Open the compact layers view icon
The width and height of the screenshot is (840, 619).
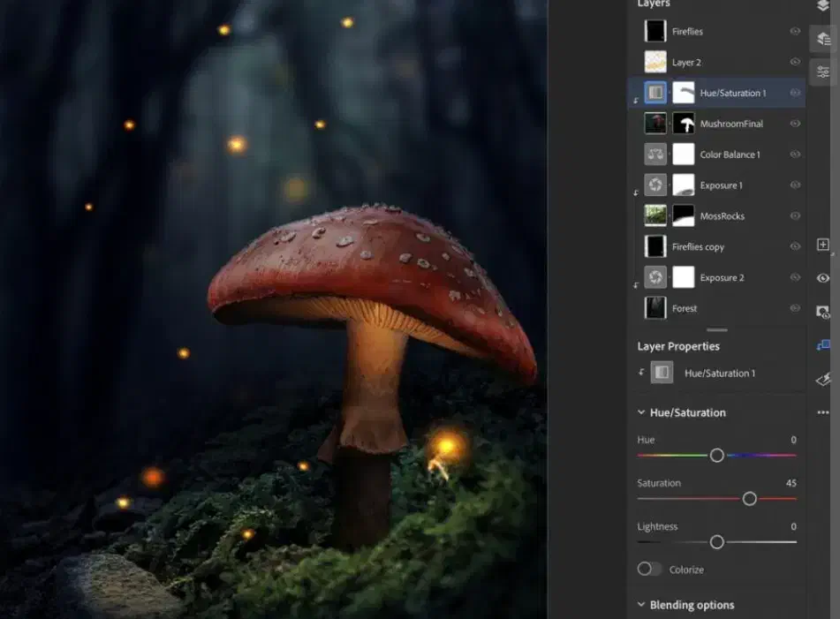[x=822, y=7]
